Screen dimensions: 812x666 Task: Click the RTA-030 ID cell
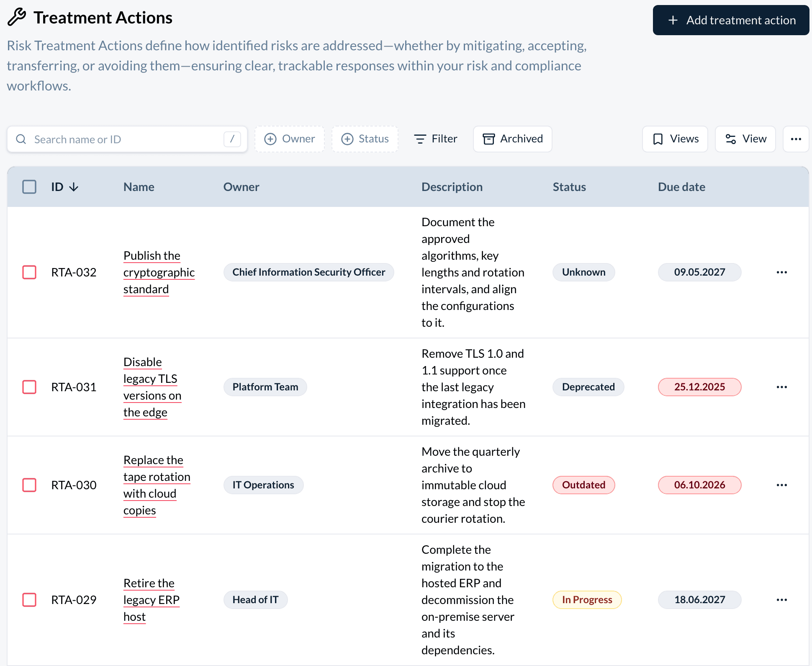(x=74, y=485)
